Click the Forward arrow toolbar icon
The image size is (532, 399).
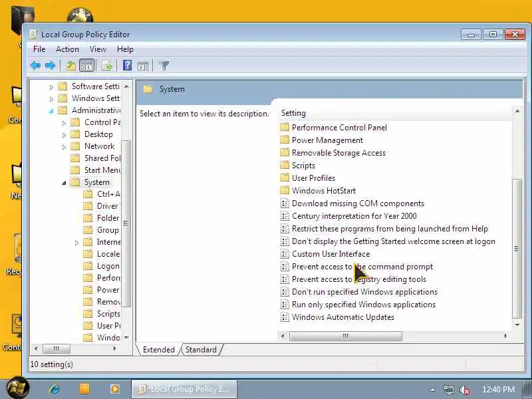51,65
